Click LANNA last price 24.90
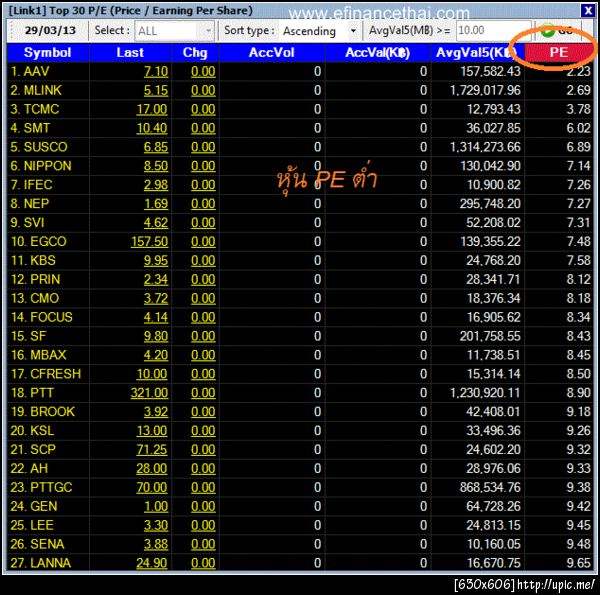Image resolution: width=600 pixels, height=595 pixels. pos(152,563)
